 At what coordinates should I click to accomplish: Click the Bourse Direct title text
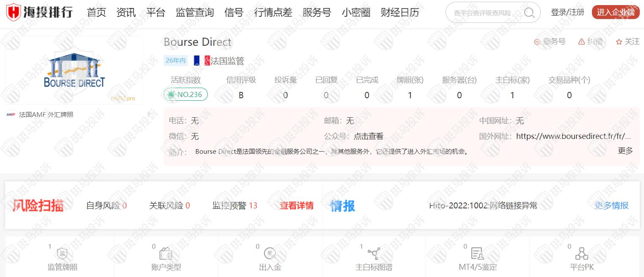tap(198, 42)
